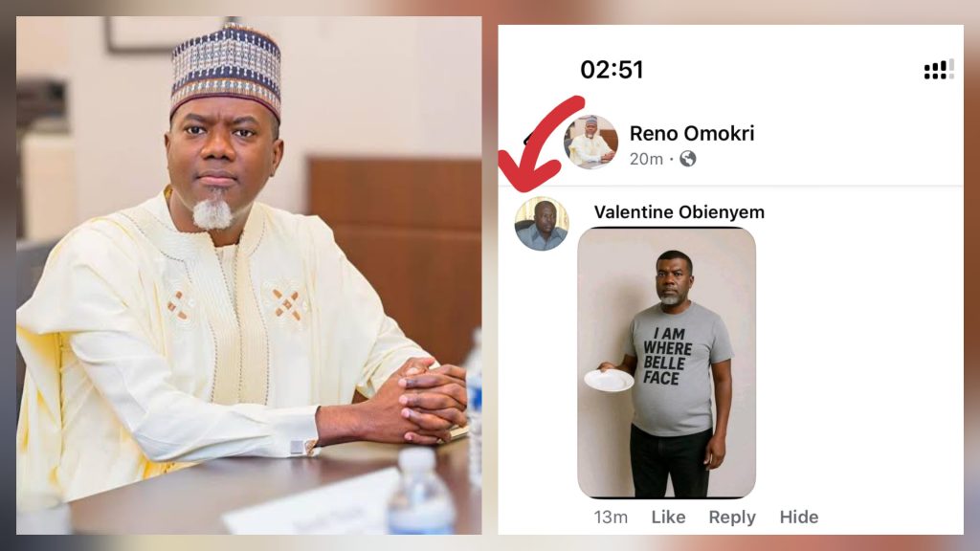Image resolution: width=980 pixels, height=551 pixels.
Task: Click the 20m post timestamp
Action: pos(646,159)
